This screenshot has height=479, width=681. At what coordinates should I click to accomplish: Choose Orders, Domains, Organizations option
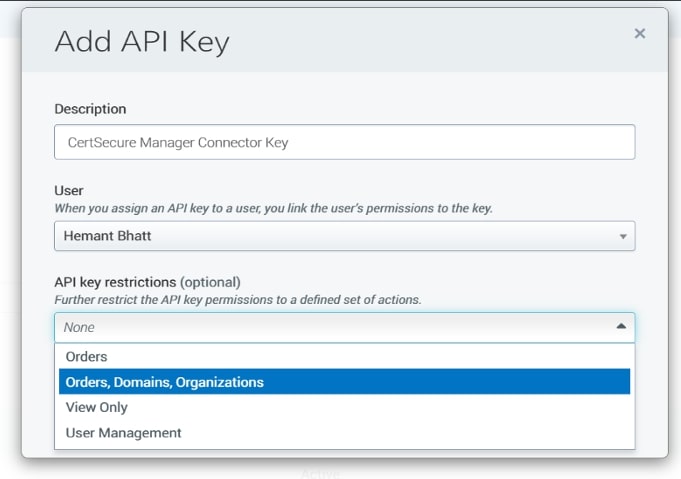(x=165, y=382)
